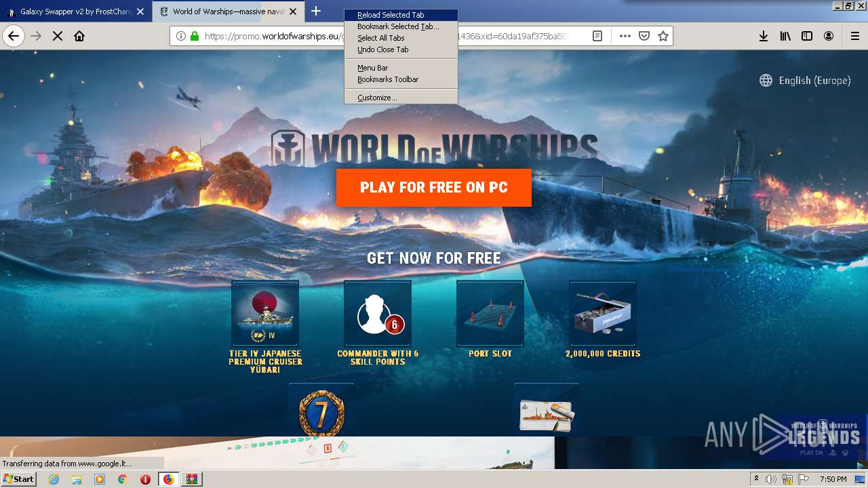Open the English (Europe) language selector
The width and height of the screenshot is (868, 488).
(805, 80)
